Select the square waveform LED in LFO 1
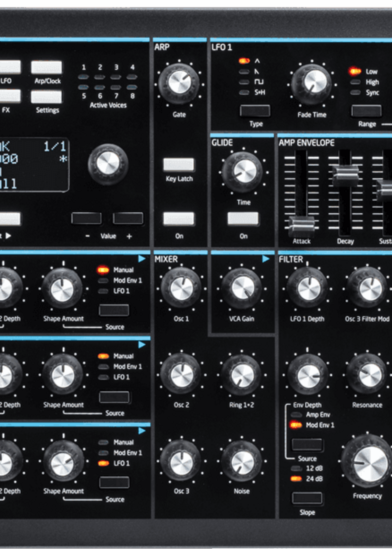 pyautogui.click(x=244, y=82)
